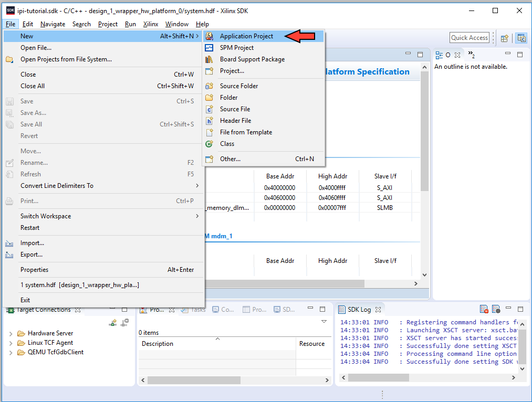Click the Outline view icon
This screenshot has height=402, width=532.
click(x=439, y=55)
